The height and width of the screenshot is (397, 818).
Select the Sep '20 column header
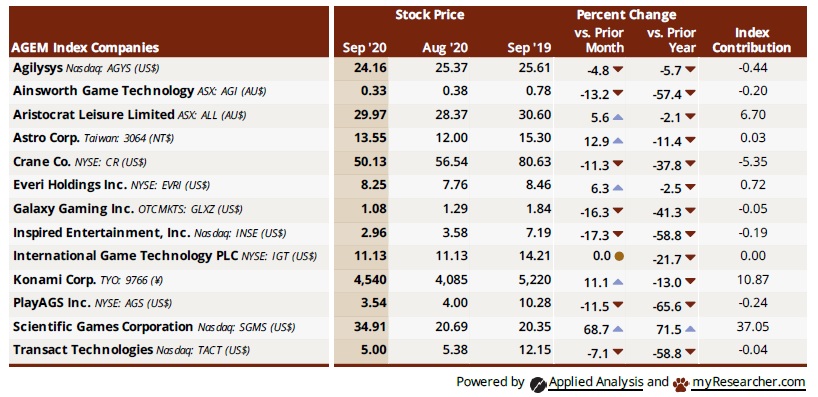click(365, 48)
